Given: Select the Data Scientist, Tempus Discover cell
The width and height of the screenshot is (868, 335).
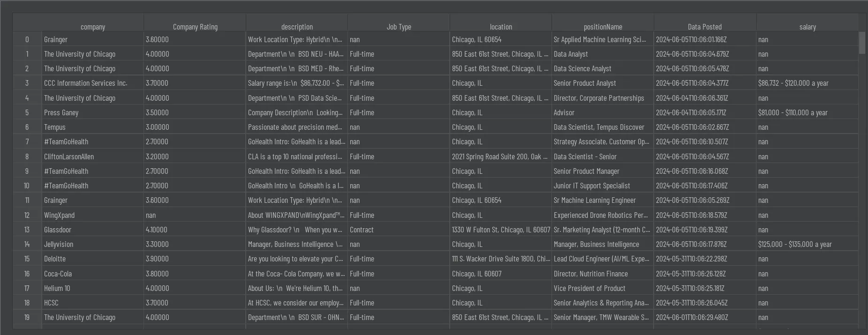Looking at the screenshot, I should pyautogui.click(x=603, y=127).
